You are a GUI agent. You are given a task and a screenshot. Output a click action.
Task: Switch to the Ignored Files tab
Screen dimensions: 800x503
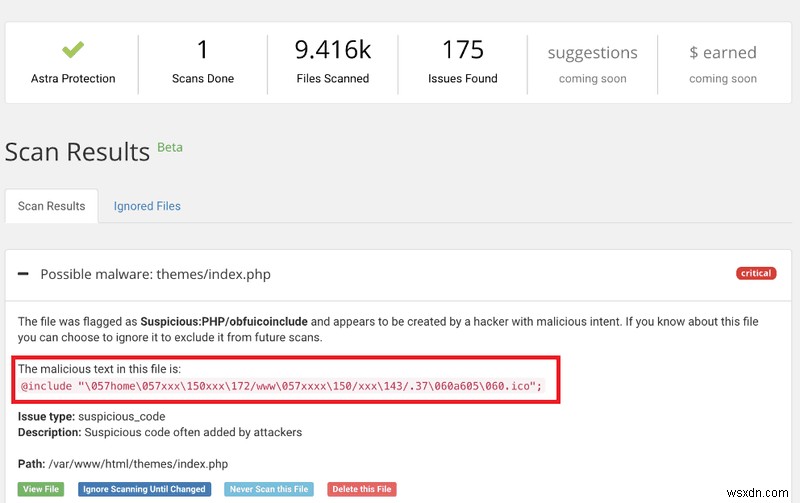click(x=147, y=206)
